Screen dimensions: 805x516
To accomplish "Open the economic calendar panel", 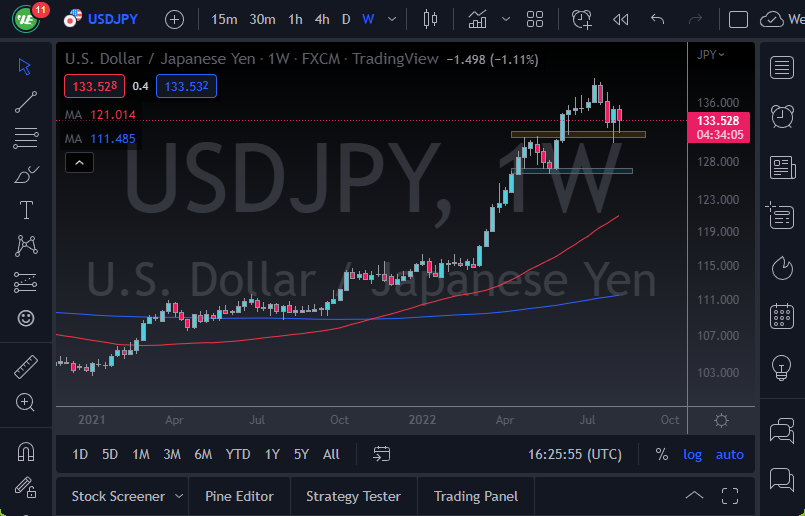I will point(782,316).
